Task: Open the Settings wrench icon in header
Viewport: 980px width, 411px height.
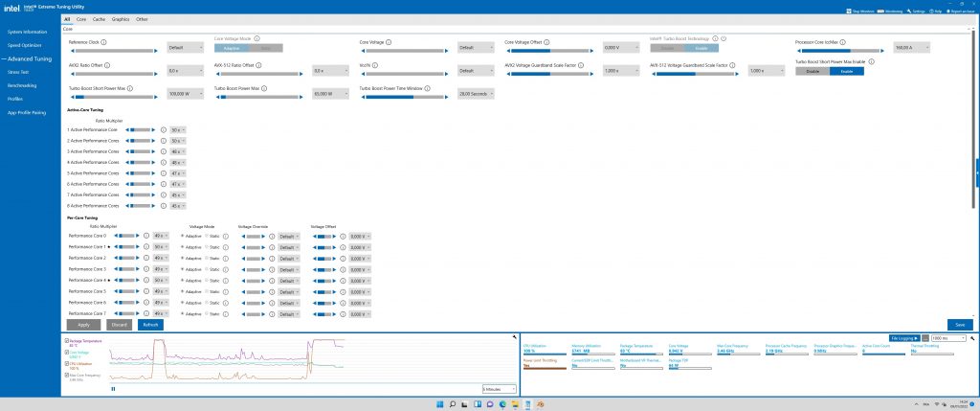Action: [x=908, y=11]
